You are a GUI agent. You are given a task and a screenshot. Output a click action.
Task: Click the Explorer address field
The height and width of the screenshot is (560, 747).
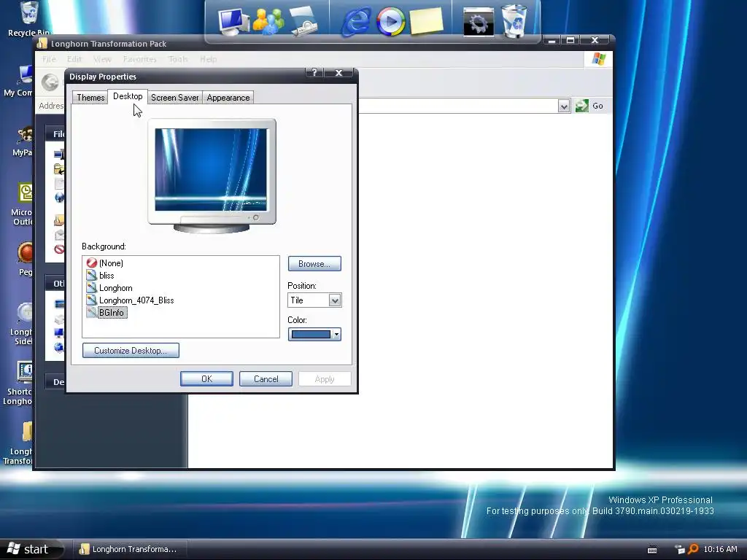pos(457,106)
